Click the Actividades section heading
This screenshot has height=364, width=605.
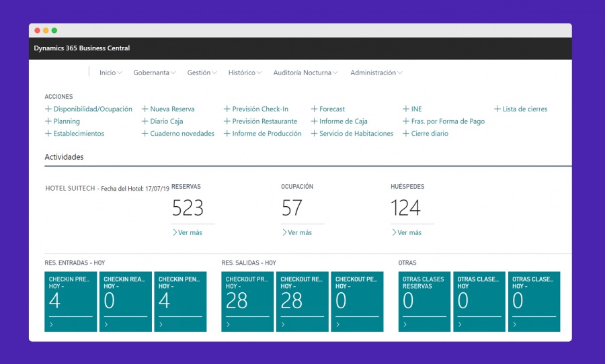(x=64, y=157)
